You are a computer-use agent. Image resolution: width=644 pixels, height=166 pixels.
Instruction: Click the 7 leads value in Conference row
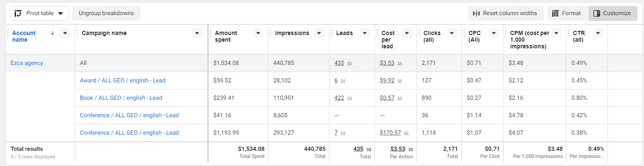[x=336, y=133]
